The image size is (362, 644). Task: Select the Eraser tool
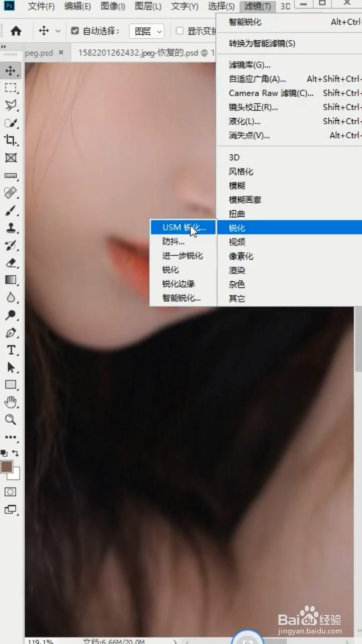(11, 263)
